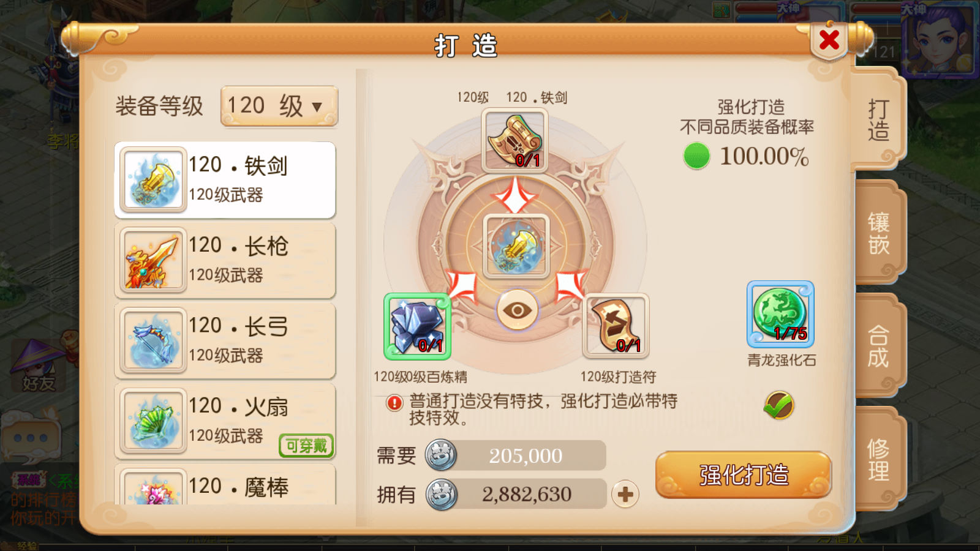Screen dimensions: 980x551
Task: Click the center 铁剑 weapon preview icon
Action: tap(516, 246)
